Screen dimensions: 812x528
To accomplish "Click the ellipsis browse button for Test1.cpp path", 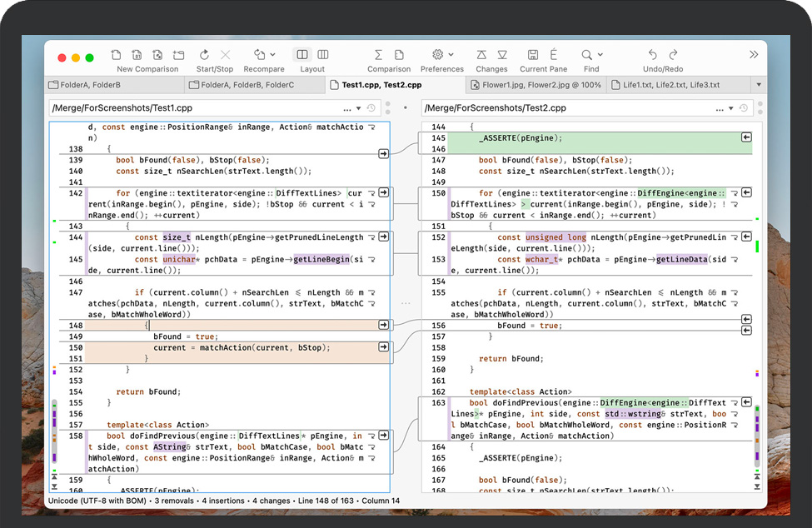I will 346,108.
